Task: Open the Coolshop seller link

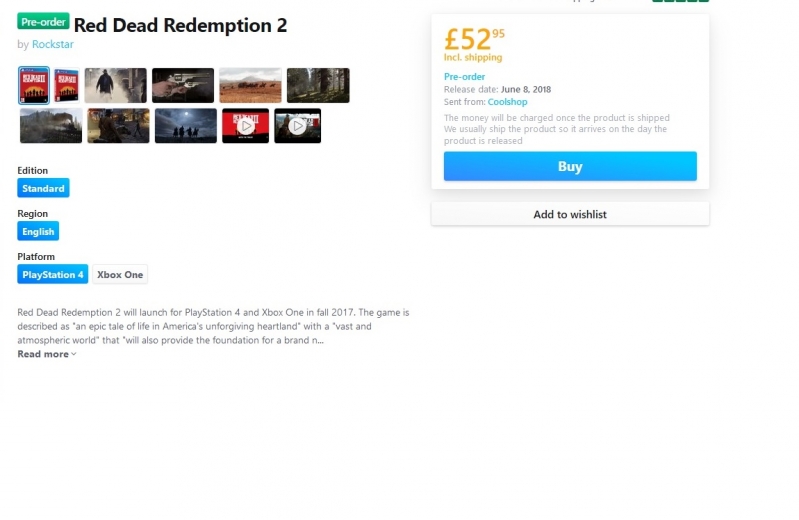Action: click(508, 101)
